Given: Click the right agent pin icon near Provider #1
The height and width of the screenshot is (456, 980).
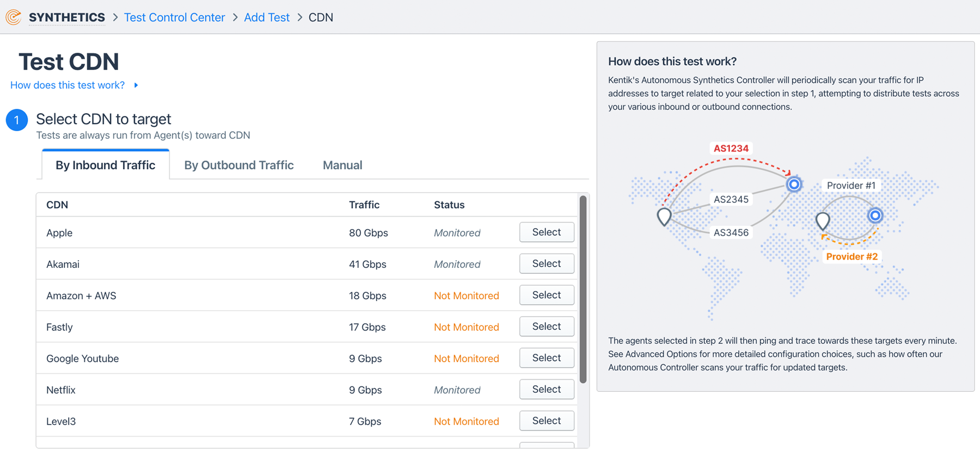Looking at the screenshot, I should click(823, 221).
